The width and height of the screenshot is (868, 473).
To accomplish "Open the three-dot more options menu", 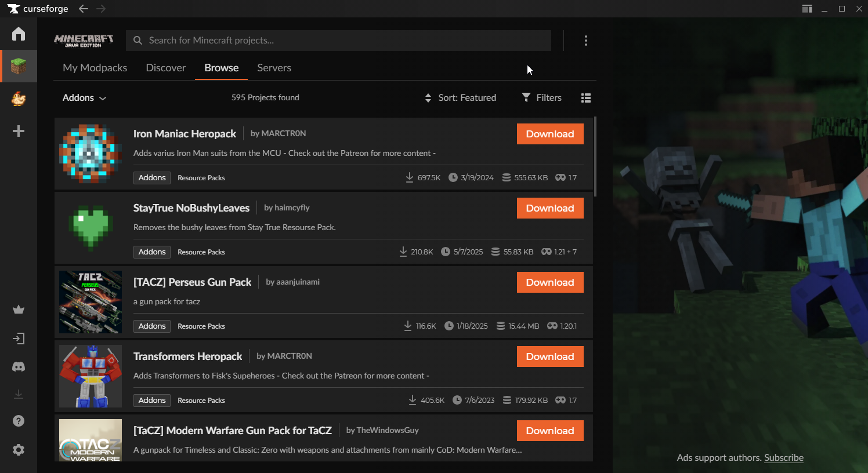I will coord(586,41).
